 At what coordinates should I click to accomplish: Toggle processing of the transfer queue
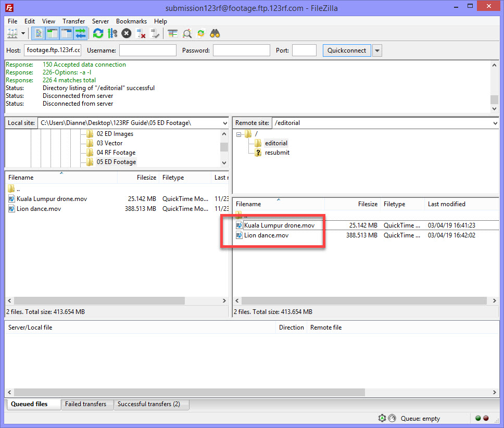point(112,33)
